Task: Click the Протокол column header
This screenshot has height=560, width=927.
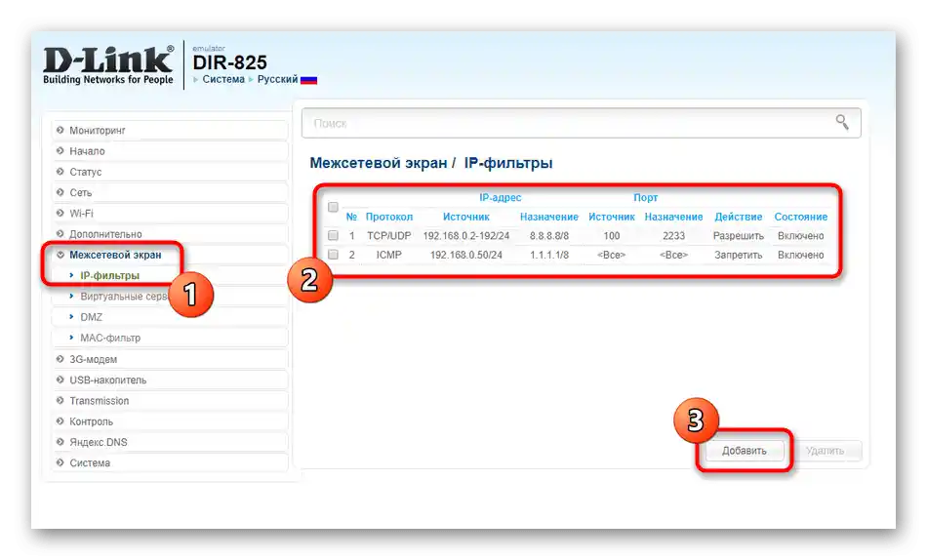Action: click(x=389, y=217)
